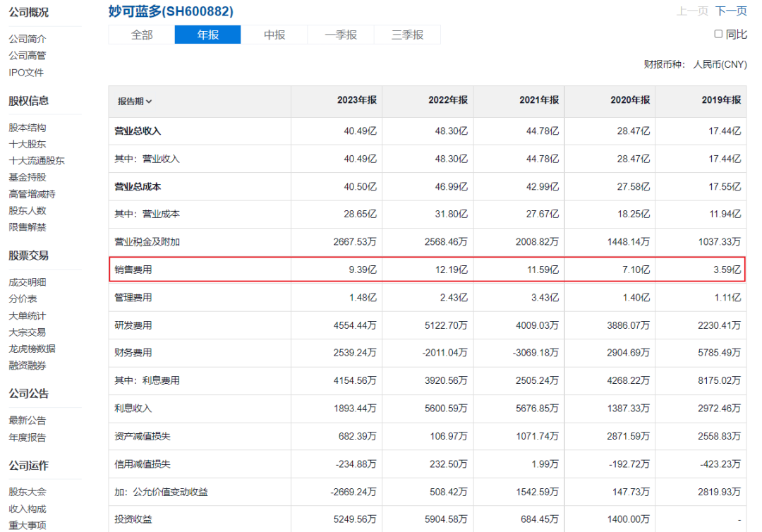Viewport: 762px width, 532px height.
Task: Click the 2023年报 column header
Action: [x=357, y=100]
